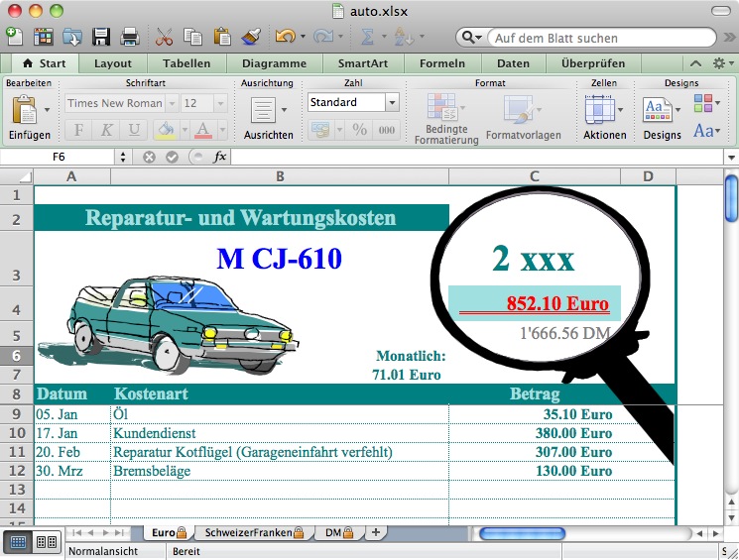
Task: Click the fx insert function icon
Action: click(220, 157)
